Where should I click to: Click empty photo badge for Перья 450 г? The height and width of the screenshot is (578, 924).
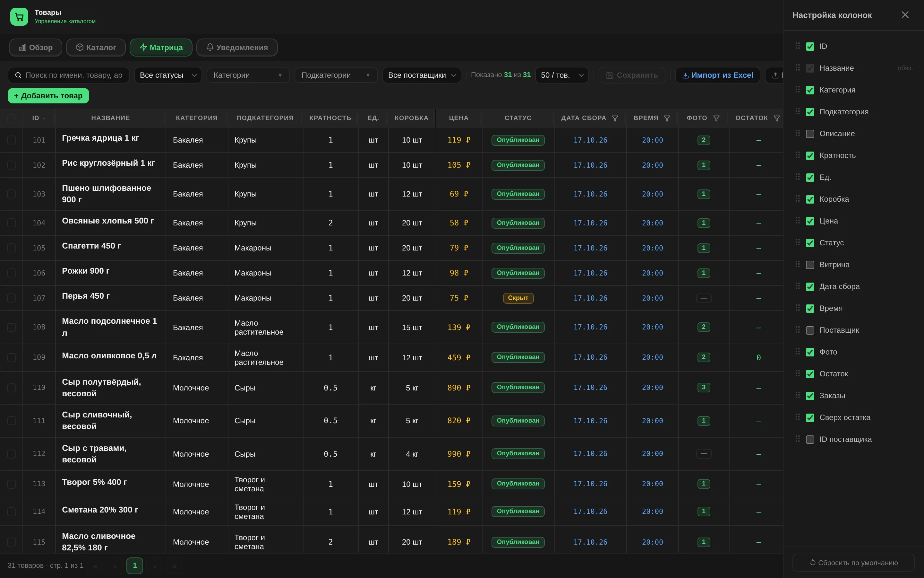(703, 298)
